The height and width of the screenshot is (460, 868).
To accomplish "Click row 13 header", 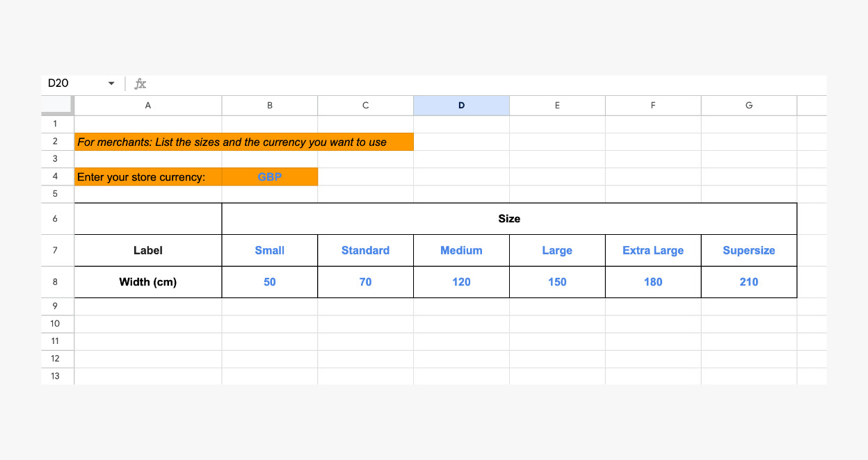I will pyautogui.click(x=57, y=376).
